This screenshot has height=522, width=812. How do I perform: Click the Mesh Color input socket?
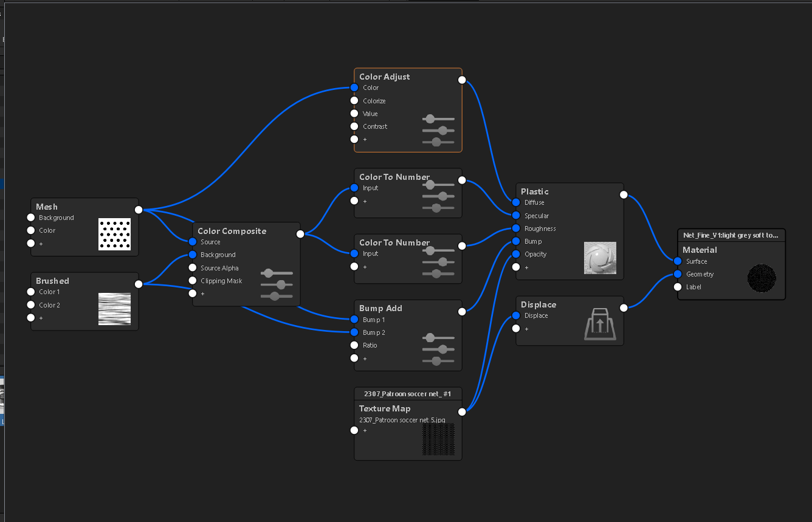pos(31,230)
